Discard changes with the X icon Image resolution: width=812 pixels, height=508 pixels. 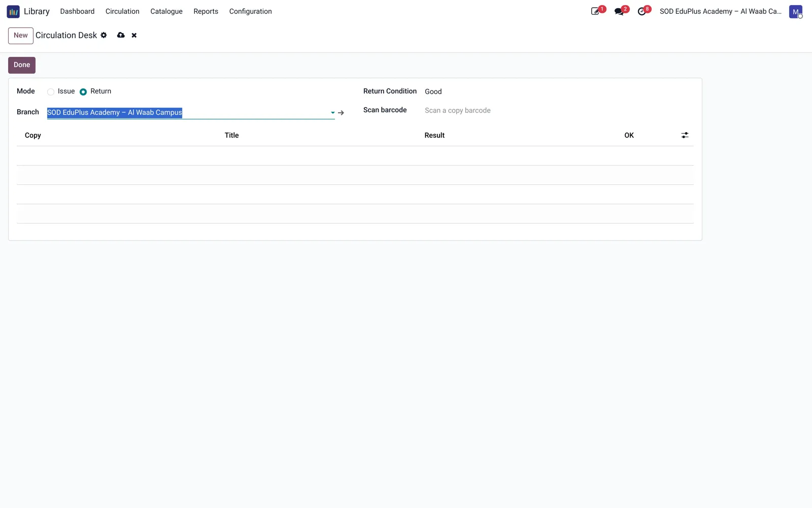click(134, 35)
